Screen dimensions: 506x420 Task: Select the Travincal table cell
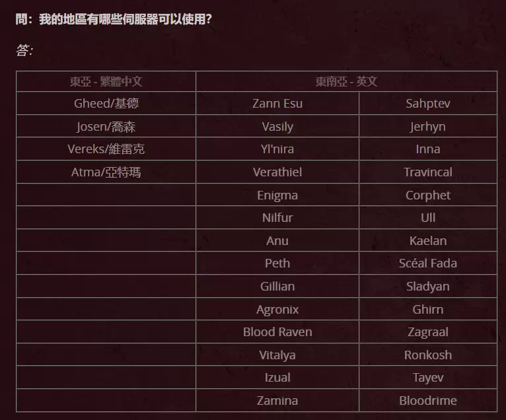[428, 172]
